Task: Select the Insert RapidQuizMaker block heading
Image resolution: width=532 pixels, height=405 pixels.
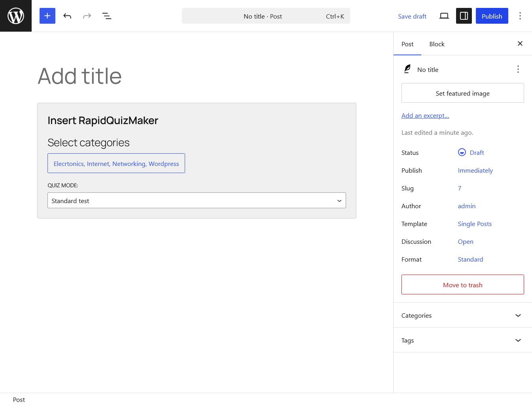Action: 103,121
